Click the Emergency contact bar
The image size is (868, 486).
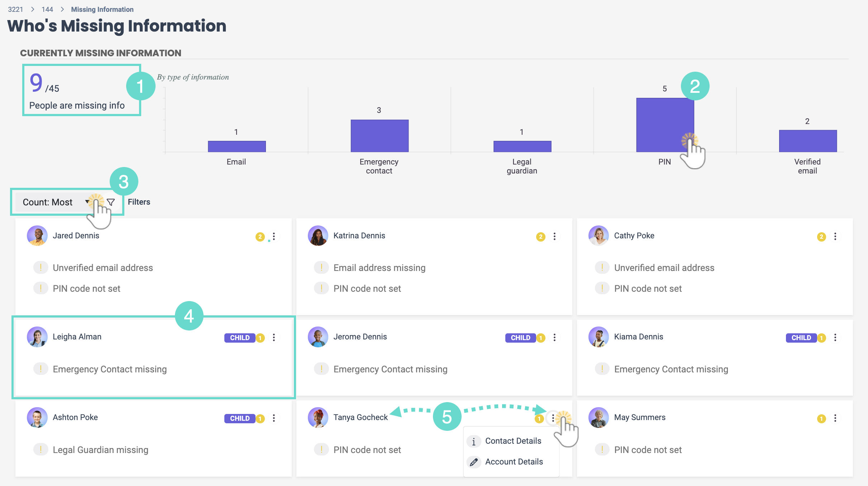[379, 136]
